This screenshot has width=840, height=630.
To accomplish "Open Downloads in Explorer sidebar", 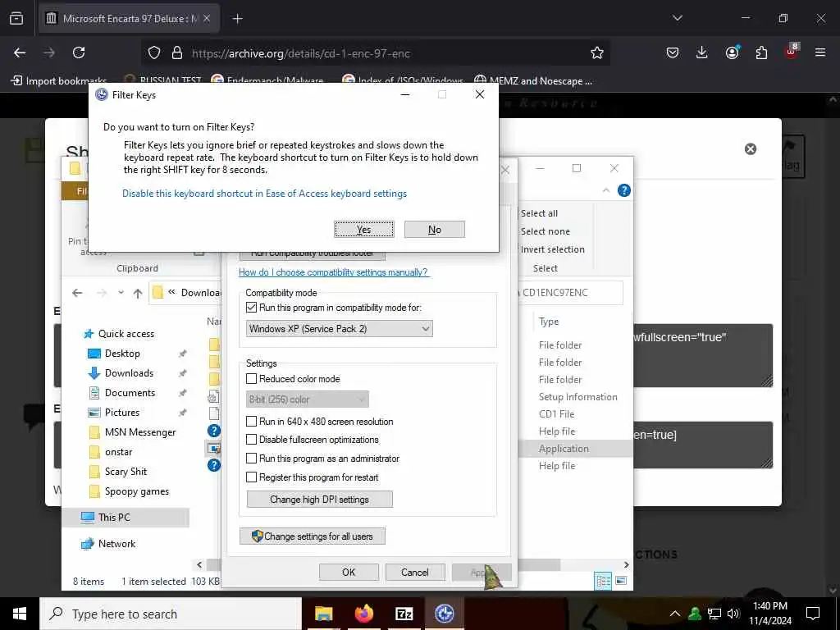I will pos(129,373).
